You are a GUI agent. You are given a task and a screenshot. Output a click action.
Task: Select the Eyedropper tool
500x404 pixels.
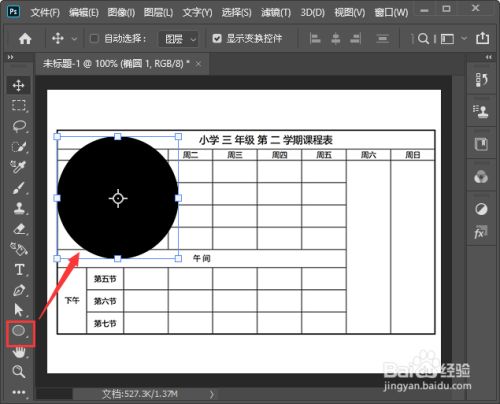coord(19,167)
